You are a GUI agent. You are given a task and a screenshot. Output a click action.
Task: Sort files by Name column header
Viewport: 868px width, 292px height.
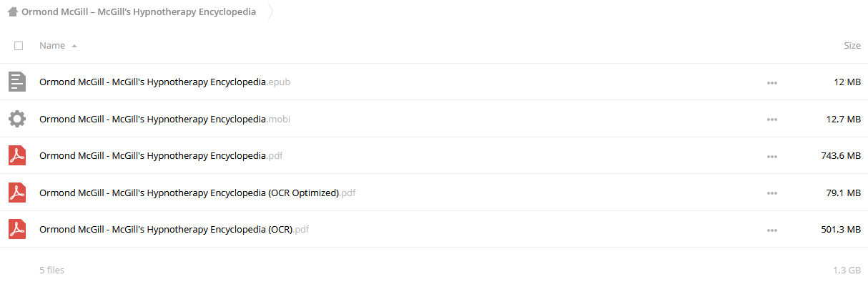(52, 45)
